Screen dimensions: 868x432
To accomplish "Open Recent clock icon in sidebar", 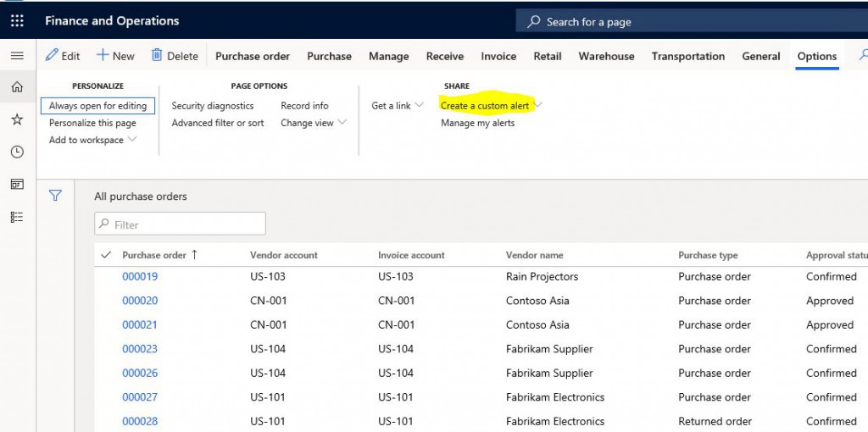I will (x=17, y=152).
